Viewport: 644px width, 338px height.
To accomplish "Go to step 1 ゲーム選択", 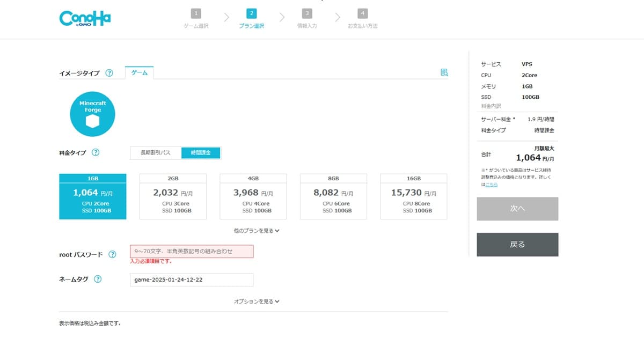I will (196, 19).
